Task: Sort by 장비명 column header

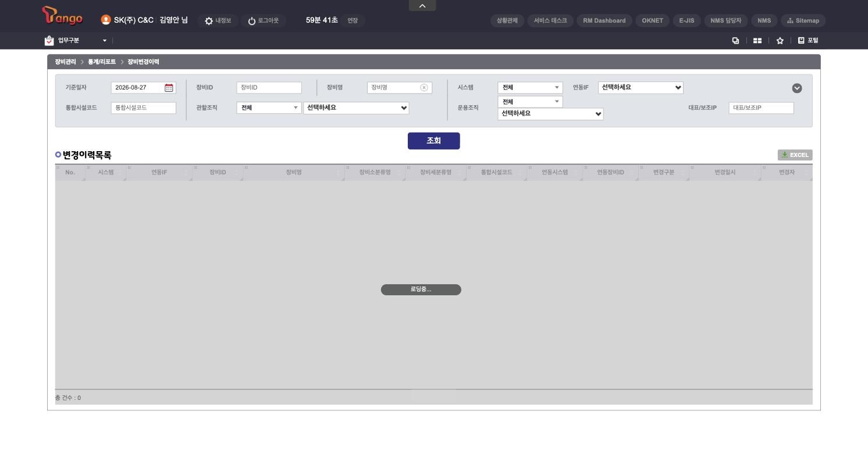Action: (x=294, y=173)
